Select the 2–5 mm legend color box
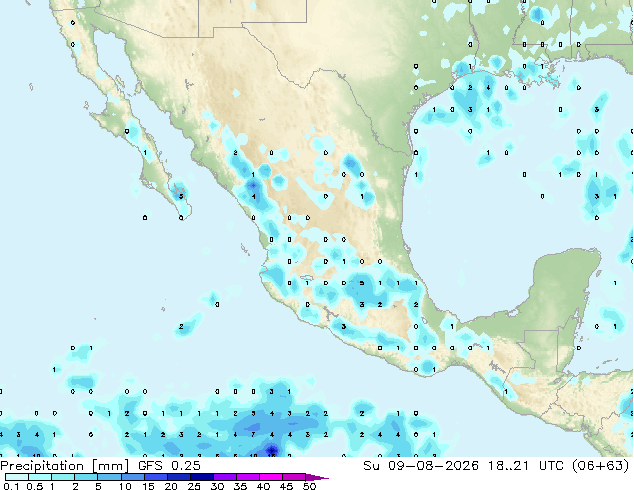634x490 pixels. 86,477
